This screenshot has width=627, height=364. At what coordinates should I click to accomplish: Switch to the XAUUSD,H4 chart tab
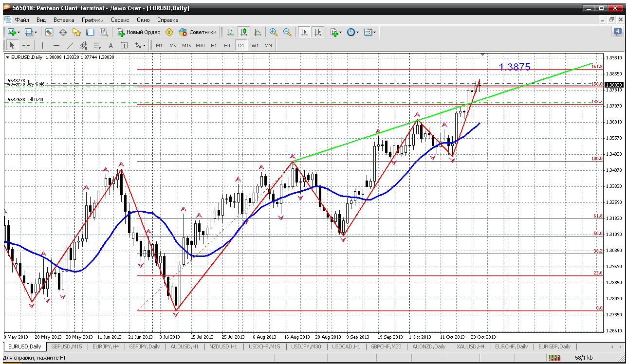[469, 346]
